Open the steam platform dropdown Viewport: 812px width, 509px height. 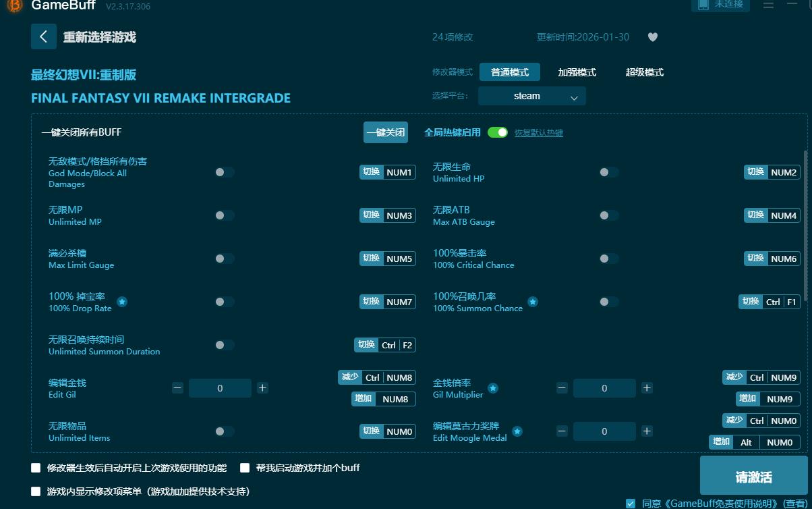pyautogui.click(x=532, y=96)
